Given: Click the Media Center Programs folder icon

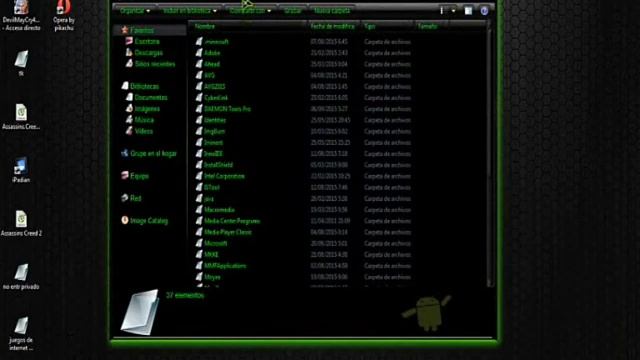Looking at the screenshot, I should point(199,220).
